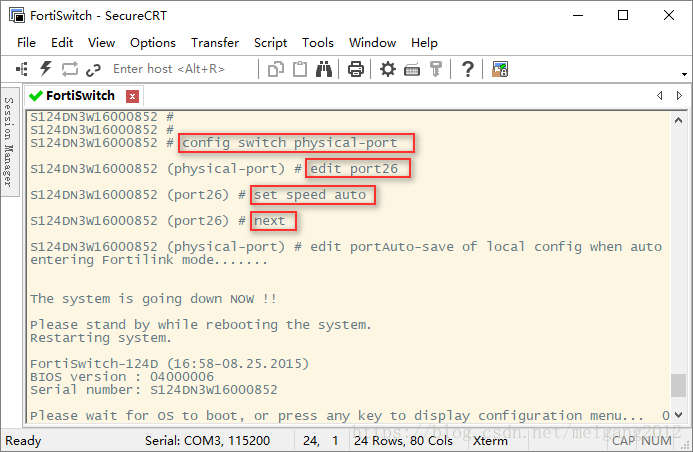This screenshot has height=452, width=693.
Task: Open the Script menu
Action: click(x=270, y=43)
